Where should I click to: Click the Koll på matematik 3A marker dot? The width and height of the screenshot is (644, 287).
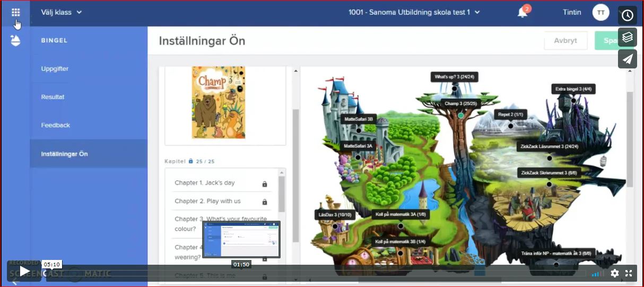[x=401, y=226]
